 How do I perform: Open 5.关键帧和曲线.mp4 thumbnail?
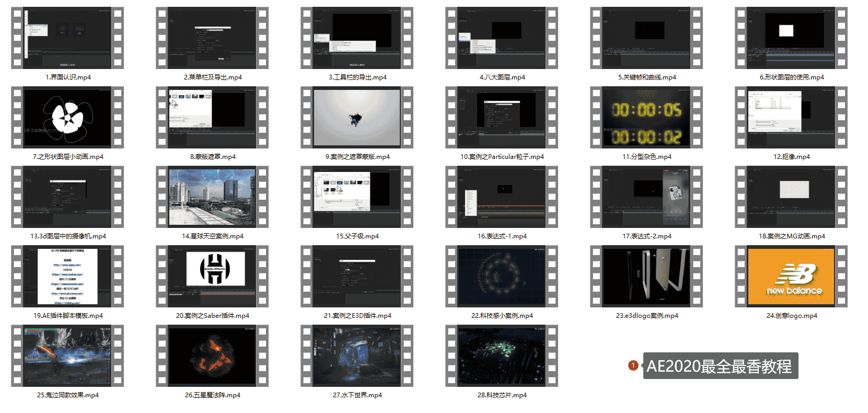click(646, 38)
